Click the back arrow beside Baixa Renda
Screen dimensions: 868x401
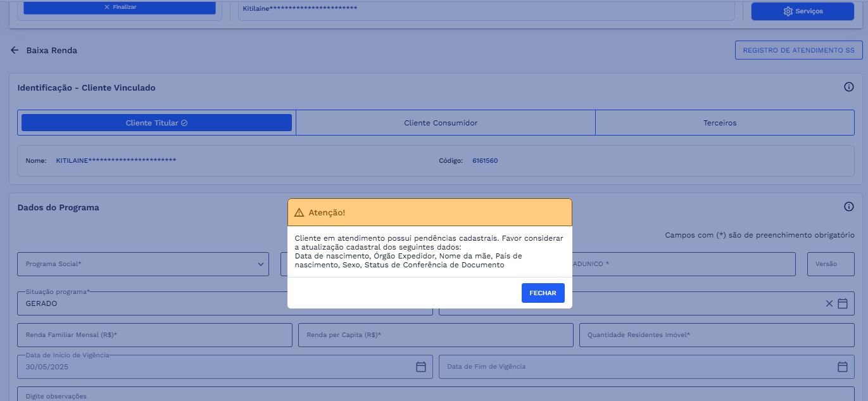pos(15,50)
